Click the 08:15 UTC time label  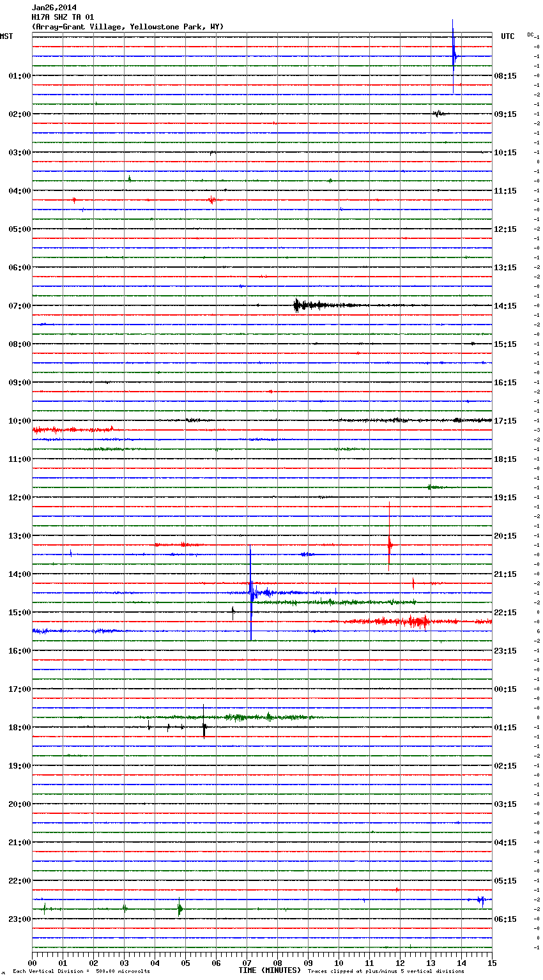[x=505, y=76]
